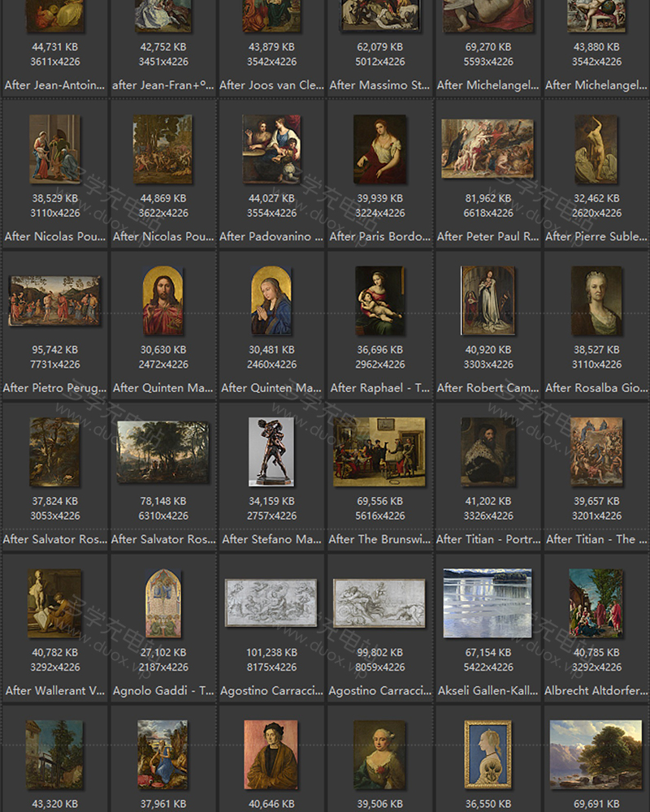This screenshot has height=812, width=650.
Task: Click the After Raphael Madonna and child thumbnail
Action: (x=379, y=300)
